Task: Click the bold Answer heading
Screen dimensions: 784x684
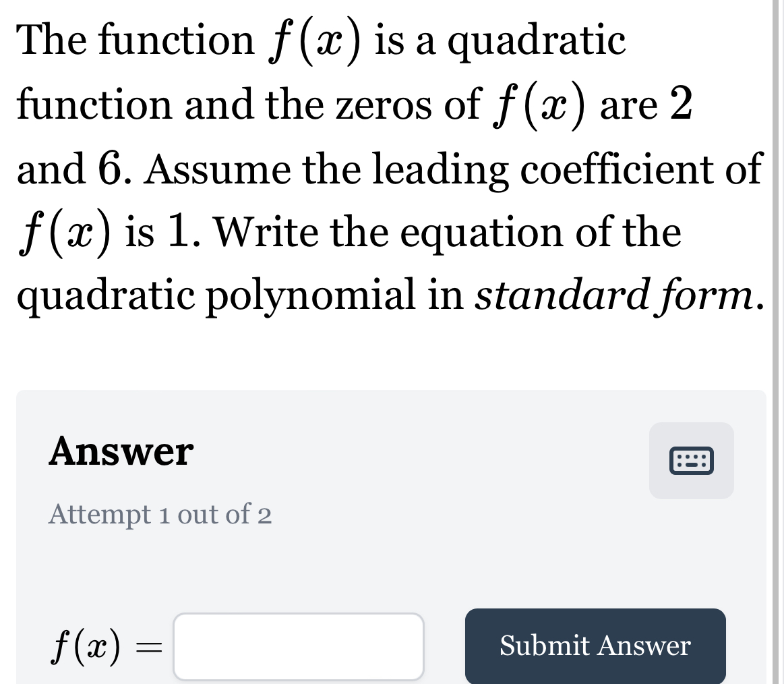Action: tap(121, 451)
